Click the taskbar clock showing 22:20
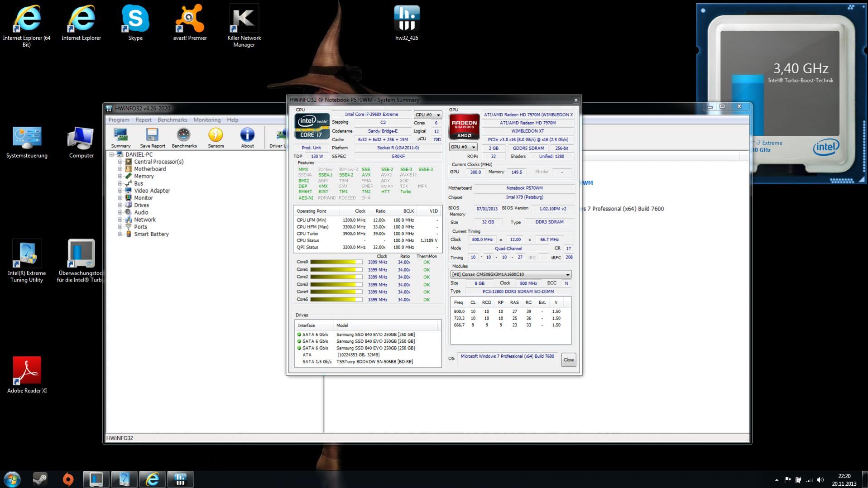This screenshot has height=488, width=868. [844, 480]
